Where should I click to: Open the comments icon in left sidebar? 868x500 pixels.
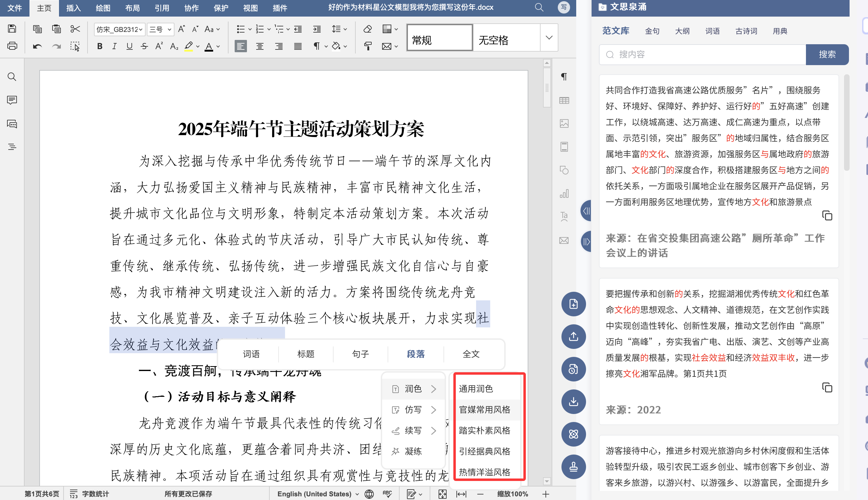(x=12, y=100)
